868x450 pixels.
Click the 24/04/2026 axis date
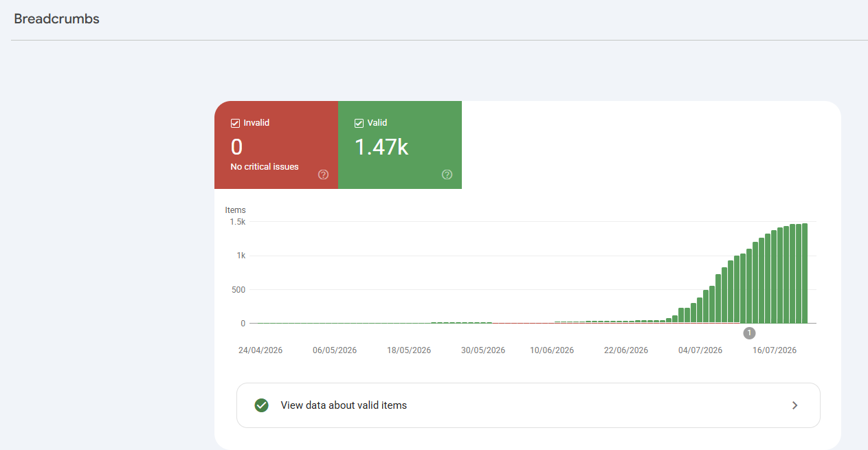[260, 350]
